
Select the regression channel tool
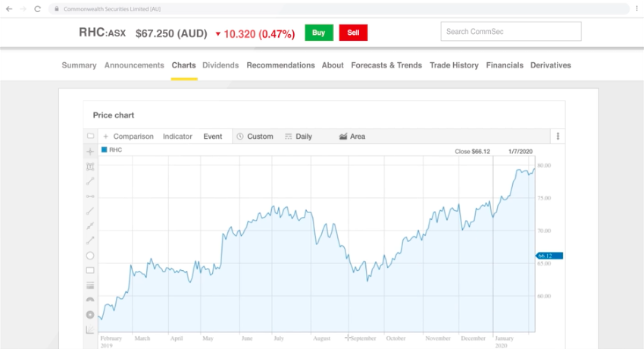coord(90,225)
